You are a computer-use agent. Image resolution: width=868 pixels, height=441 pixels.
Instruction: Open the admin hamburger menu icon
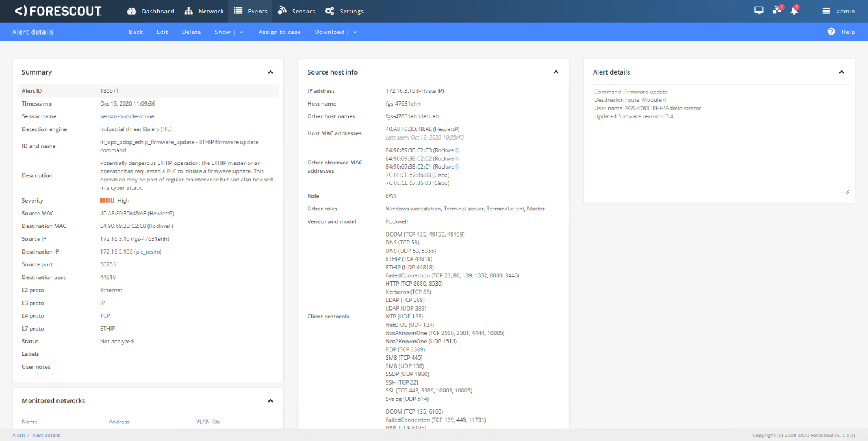826,11
